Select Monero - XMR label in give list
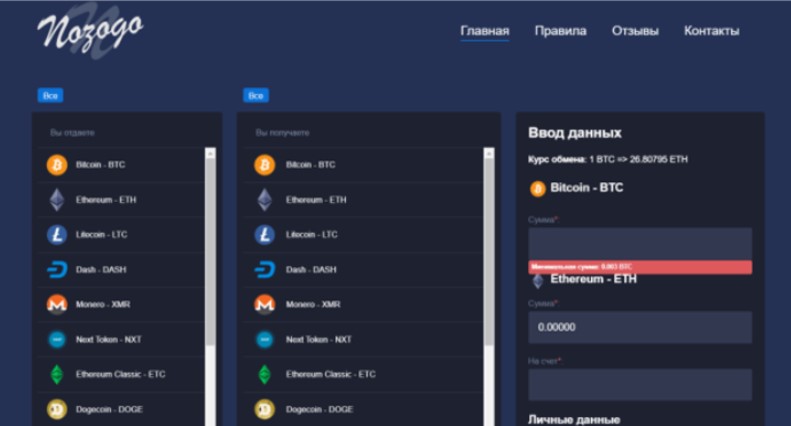This screenshot has height=426, width=791. coord(103,304)
